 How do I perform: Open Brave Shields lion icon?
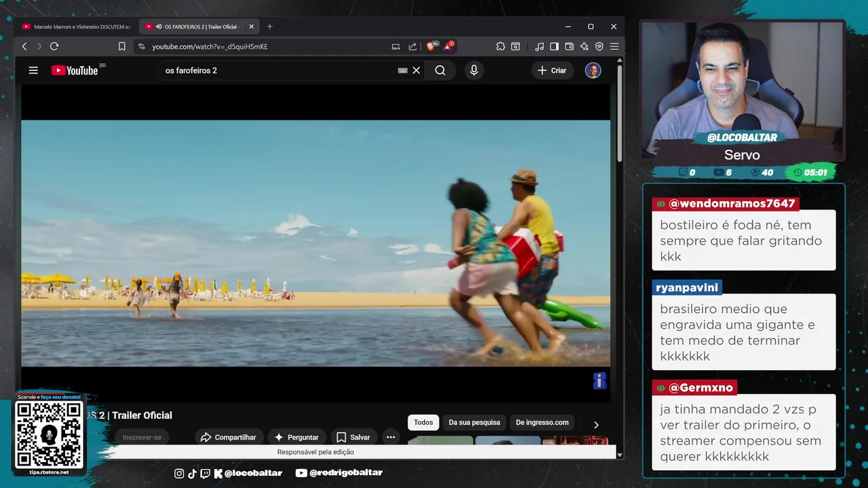pyautogui.click(x=431, y=46)
